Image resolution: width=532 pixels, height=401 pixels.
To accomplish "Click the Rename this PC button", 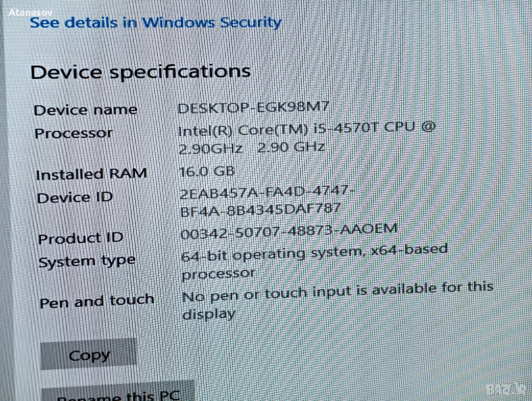I will tap(119, 393).
